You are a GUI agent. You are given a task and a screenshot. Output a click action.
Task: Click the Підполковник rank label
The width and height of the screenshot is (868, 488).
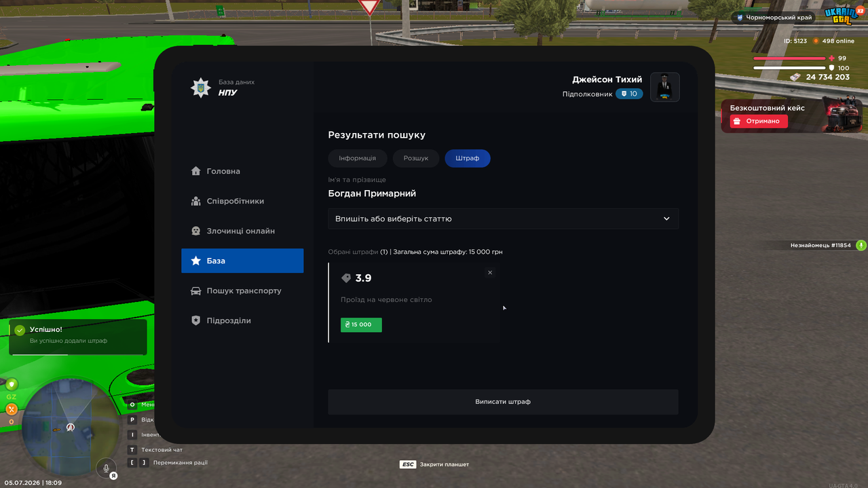point(587,94)
